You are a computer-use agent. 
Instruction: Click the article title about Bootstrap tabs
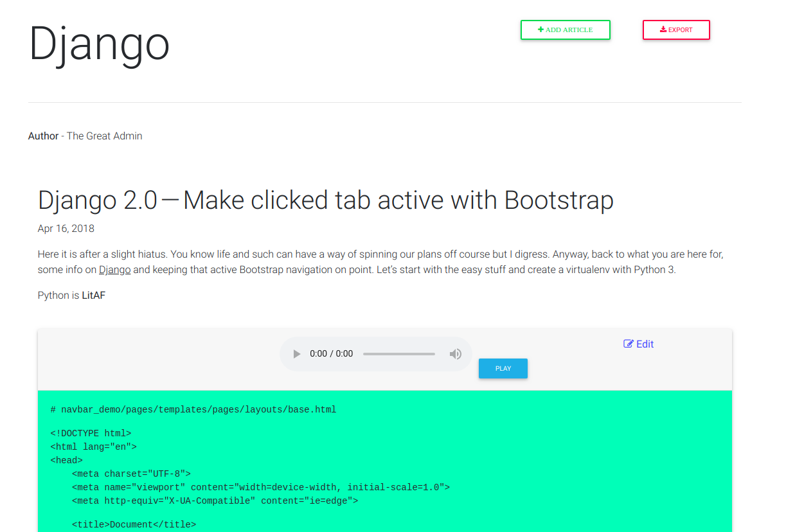click(x=326, y=200)
